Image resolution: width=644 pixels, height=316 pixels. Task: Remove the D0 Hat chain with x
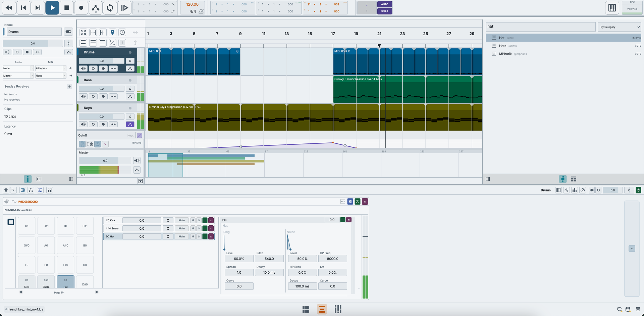click(211, 236)
